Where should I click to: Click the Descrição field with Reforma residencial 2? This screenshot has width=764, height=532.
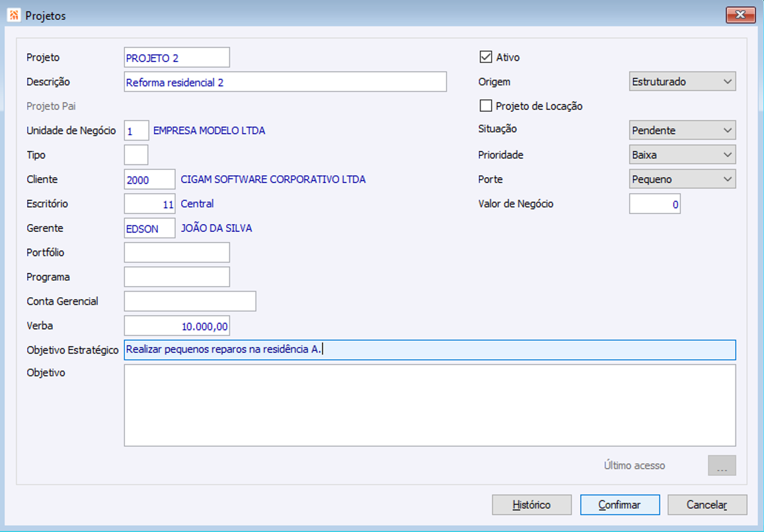(285, 82)
